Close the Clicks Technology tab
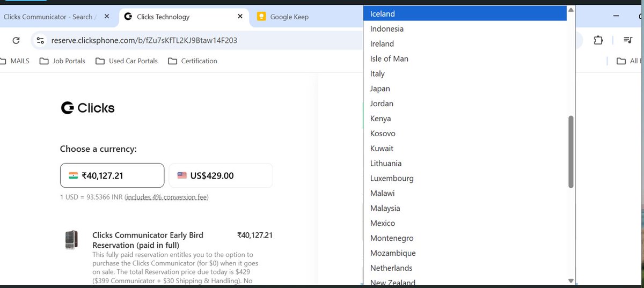The height and width of the screenshot is (288, 644). pos(239,17)
